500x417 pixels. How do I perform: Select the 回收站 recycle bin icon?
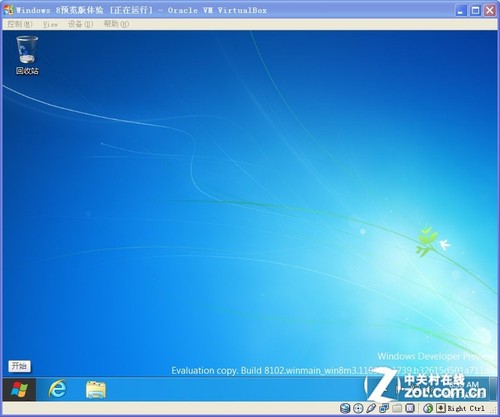(27, 55)
